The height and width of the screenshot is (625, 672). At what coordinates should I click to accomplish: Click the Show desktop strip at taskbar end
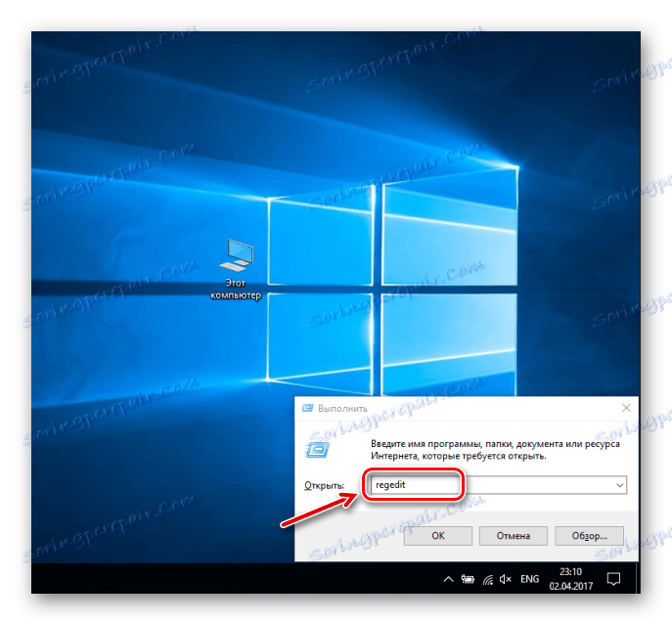pyautogui.click(x=638, y=579)
